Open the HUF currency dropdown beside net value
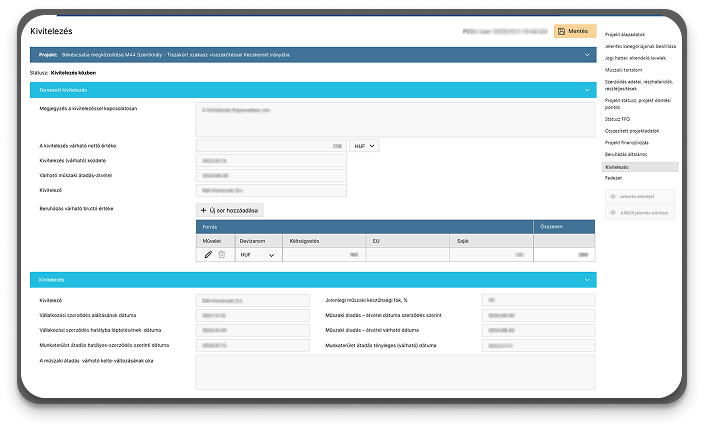The image size is (704, 429). click(x=365, y=145)
